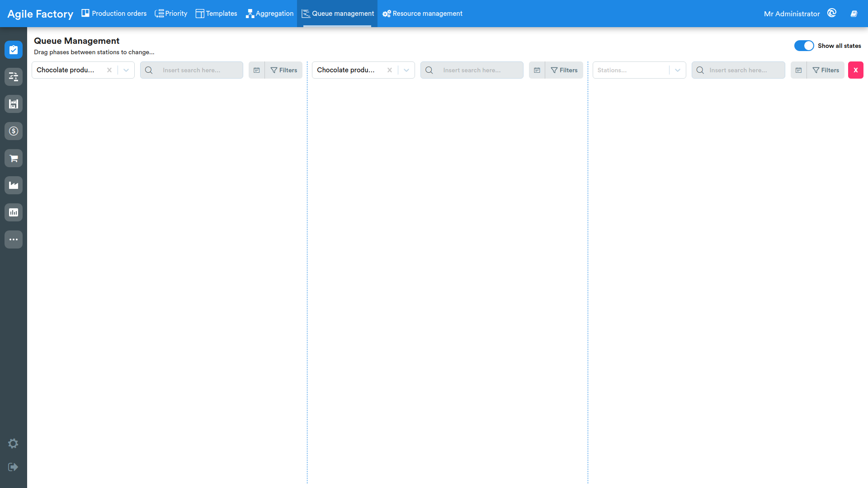Toggle the Show all states switch
Image resolution: width=868 pixels, height=488 pixels.
[804, 46]
